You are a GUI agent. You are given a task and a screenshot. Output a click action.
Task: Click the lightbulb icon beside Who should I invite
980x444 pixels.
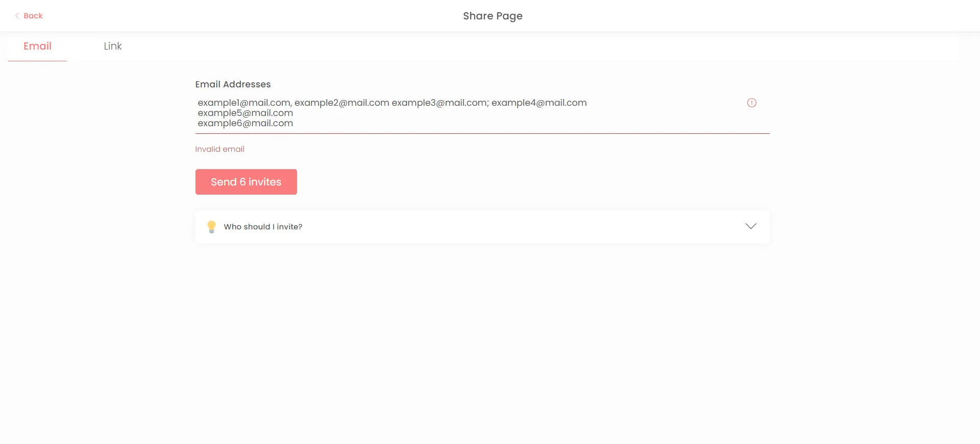pos(211,227)
